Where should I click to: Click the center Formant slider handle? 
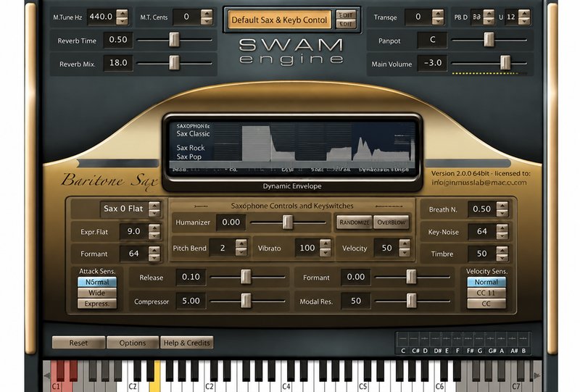tap(411, 277)
